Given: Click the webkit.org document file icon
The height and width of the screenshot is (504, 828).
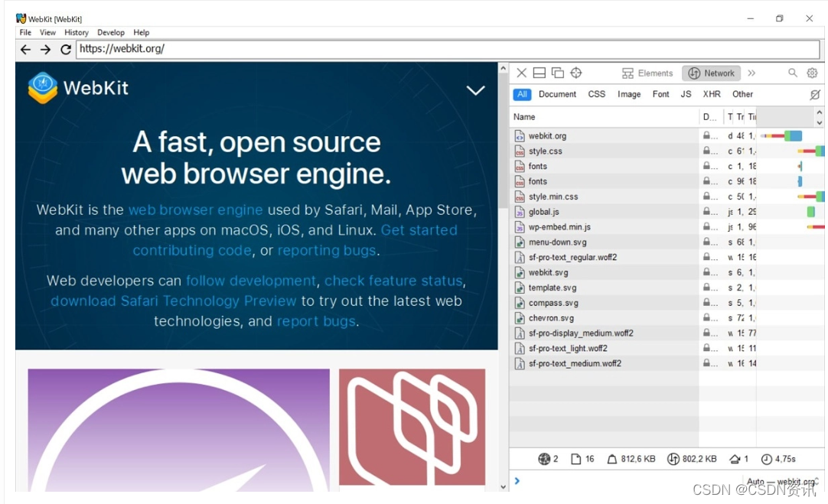Looking at the screenshot, I should pos(520,135).
